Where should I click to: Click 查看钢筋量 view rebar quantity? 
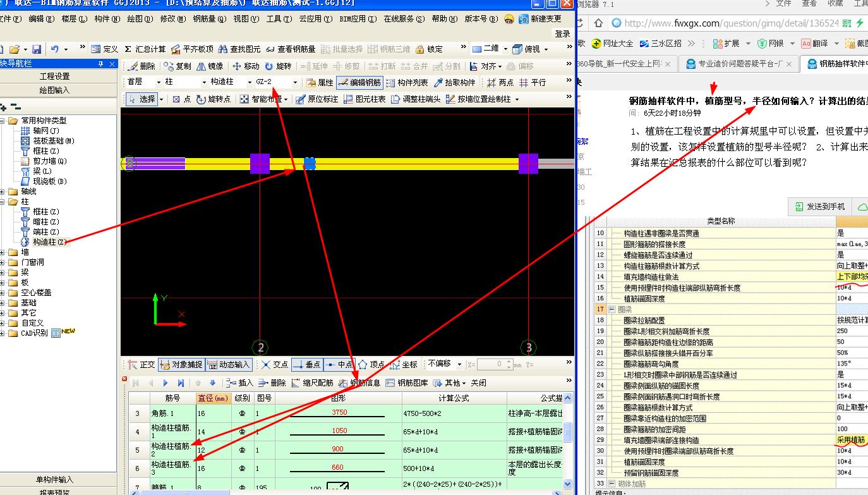[291, 49]
